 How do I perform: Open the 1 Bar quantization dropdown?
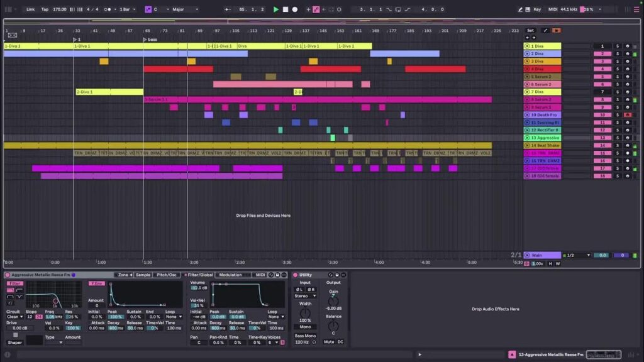click(127, 9)
